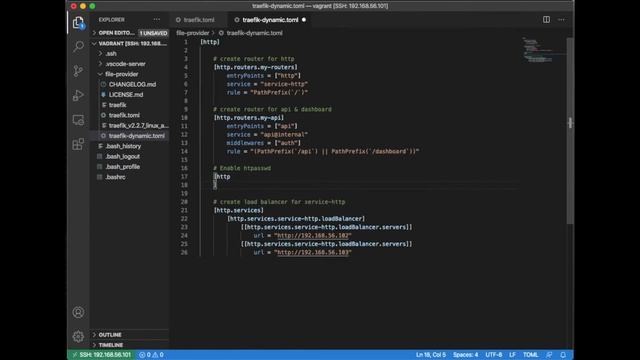The height and width of the screenshot is (360, 640).
Task: Open .bashrc file
Action: 129,177
